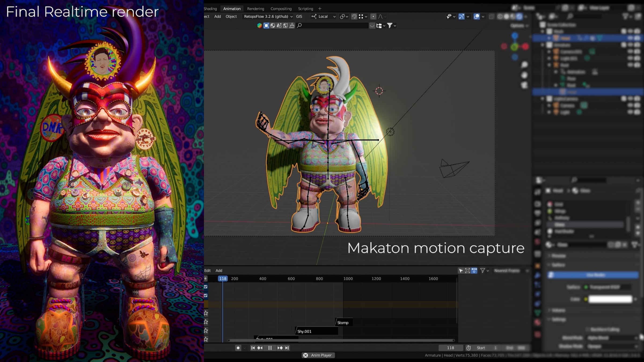Jump to the first frame
The image size is (644, 362).
(253, 348)
